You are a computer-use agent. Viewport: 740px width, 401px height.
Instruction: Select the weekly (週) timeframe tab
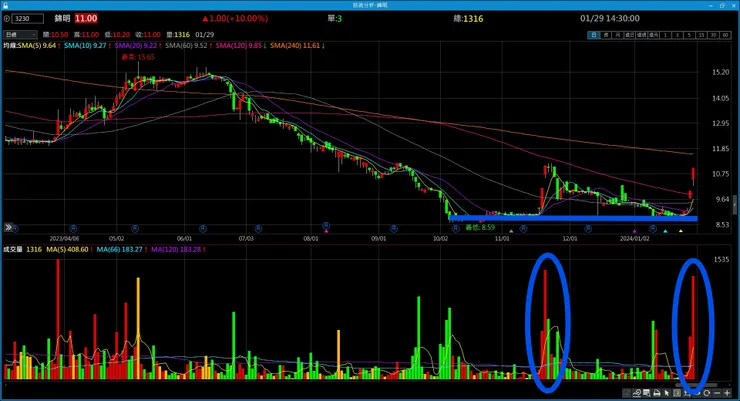(x=605, y=35)
